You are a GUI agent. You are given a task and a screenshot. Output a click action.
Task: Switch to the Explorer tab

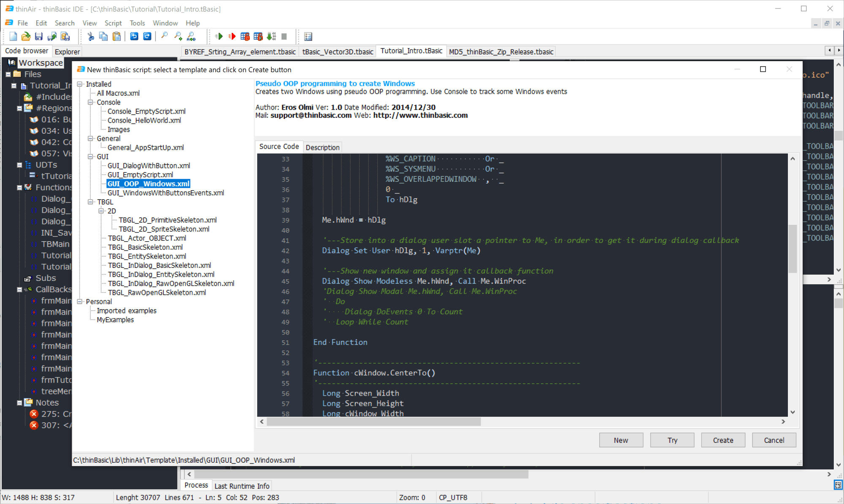coord(67,51)
